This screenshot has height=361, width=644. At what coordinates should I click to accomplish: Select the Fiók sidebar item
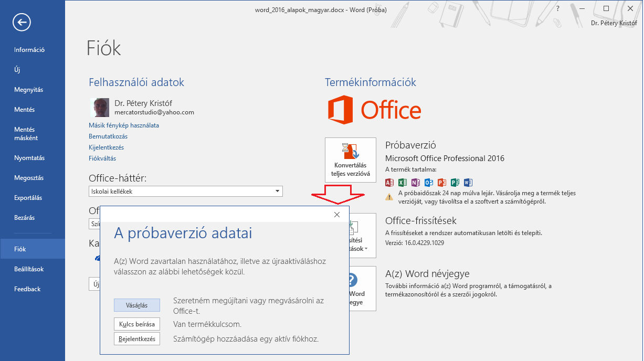[x=33, y=249]
